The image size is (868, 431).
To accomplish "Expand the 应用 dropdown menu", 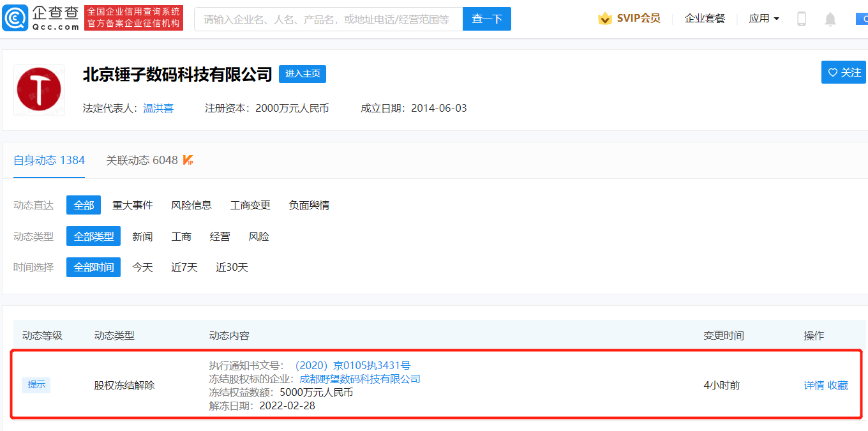I will pos(764,19).
